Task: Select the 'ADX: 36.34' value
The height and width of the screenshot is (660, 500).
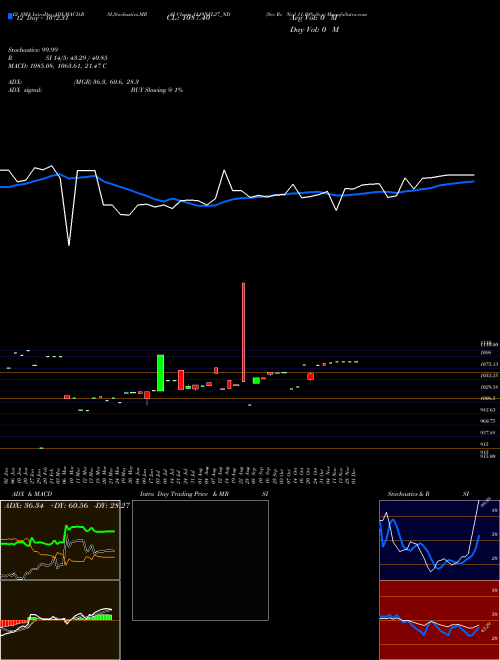Action: pyautogui.click(x=24, y=505)
